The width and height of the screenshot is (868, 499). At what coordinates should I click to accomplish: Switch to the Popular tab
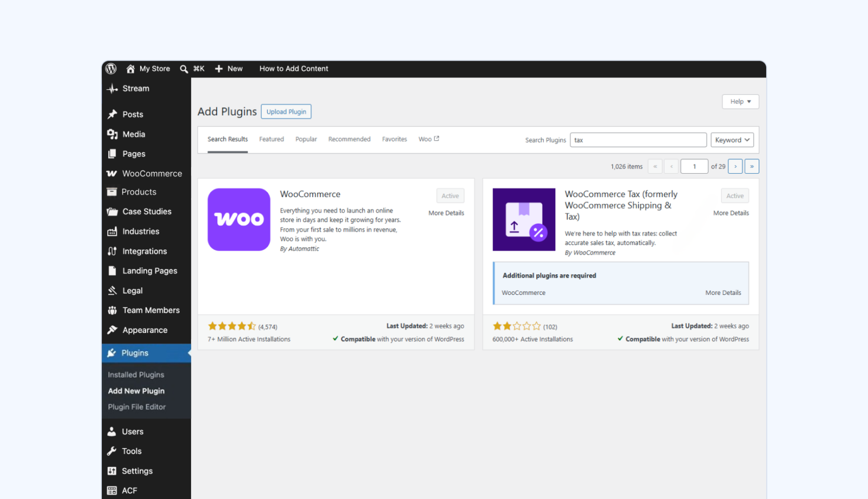click(306, 139)
